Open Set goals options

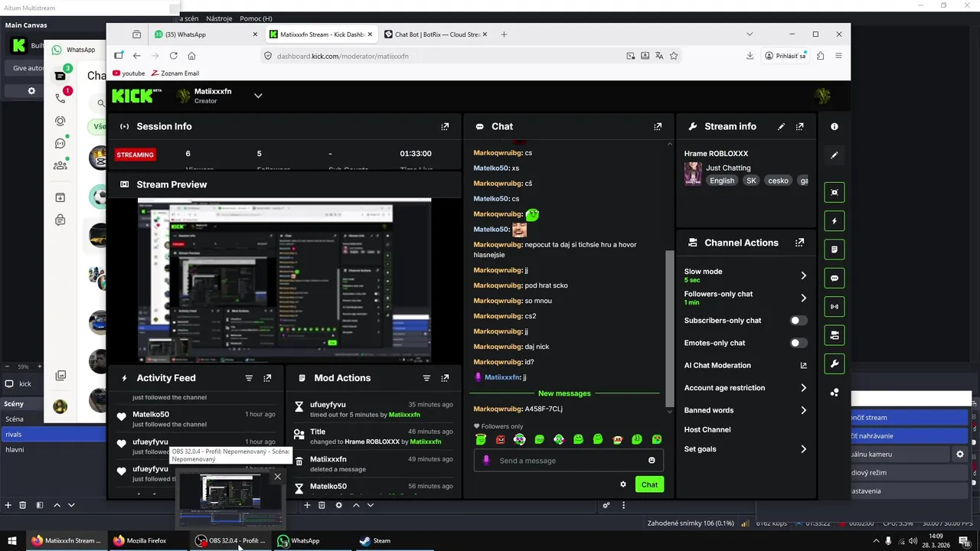coord(746,449)
